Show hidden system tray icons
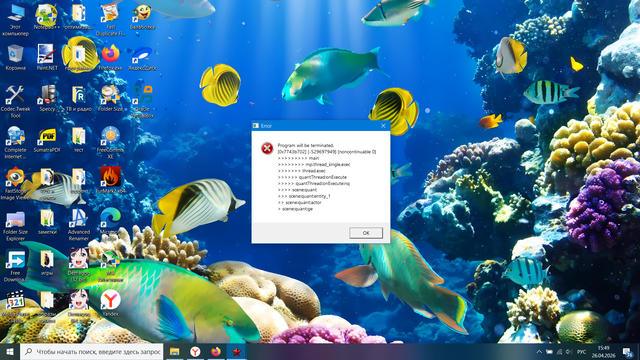 click(539, 352)
